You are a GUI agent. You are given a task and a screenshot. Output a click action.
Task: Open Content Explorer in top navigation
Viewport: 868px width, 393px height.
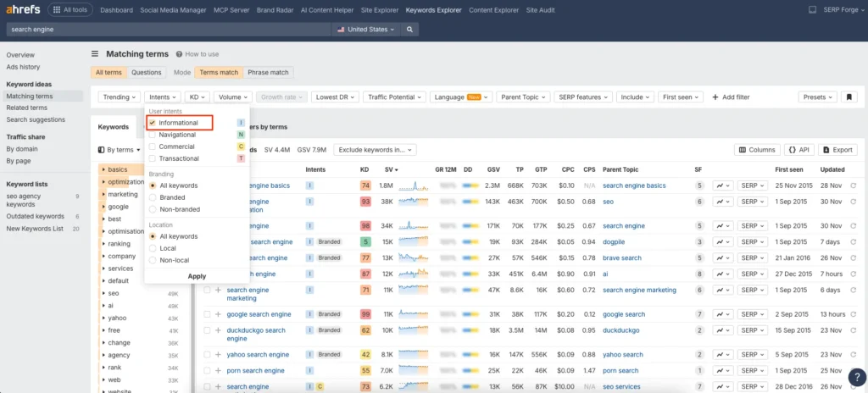point(494,10)
